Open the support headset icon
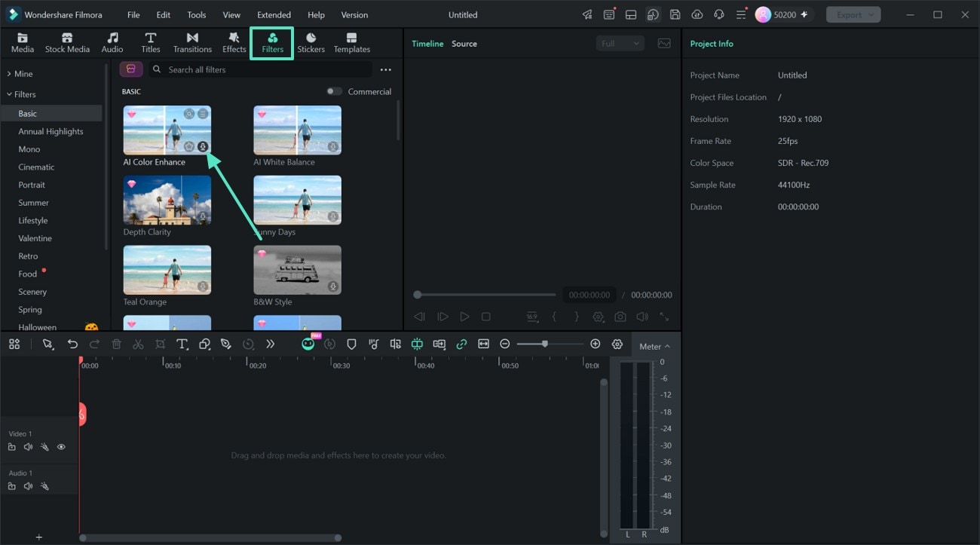This screenshot has height=545, width=980. [x=718, y=14]
